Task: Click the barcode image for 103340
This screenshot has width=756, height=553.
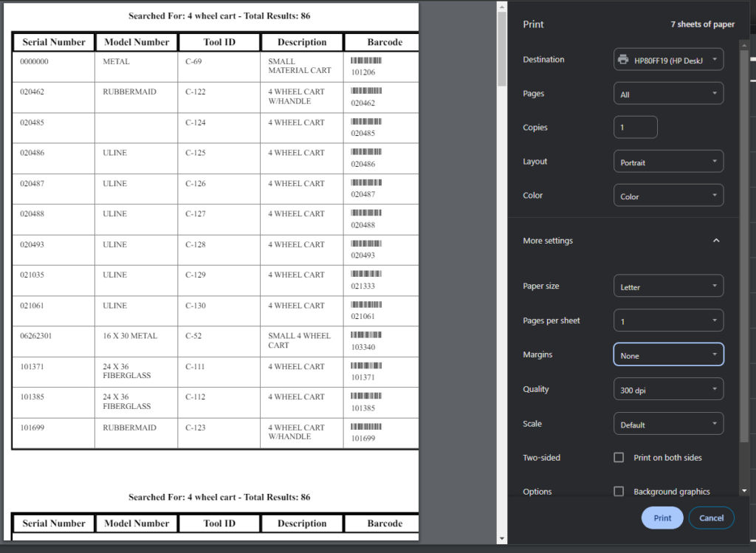Action: pyautogui.click(x=366, y=334)
